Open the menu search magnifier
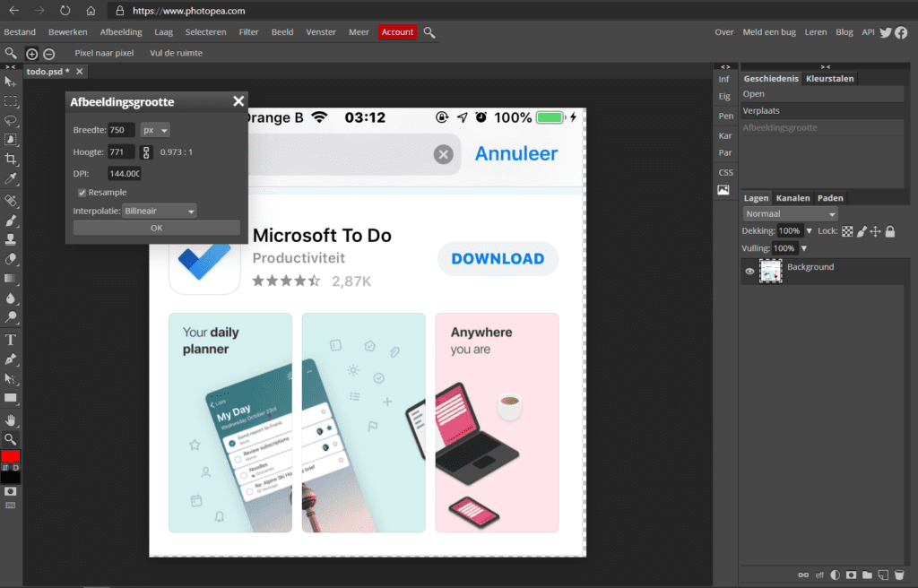 [429, 33]
